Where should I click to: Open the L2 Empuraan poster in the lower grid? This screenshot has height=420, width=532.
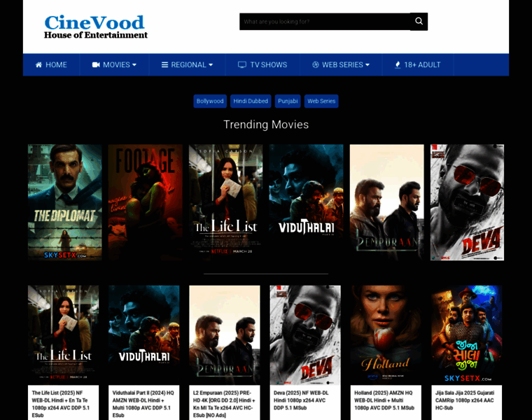pos(225,335)
